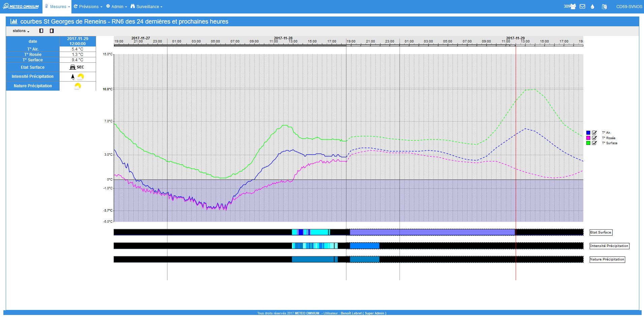Click the "T° Rosée" row label
The image size is (644, 317).
point(33,55)
